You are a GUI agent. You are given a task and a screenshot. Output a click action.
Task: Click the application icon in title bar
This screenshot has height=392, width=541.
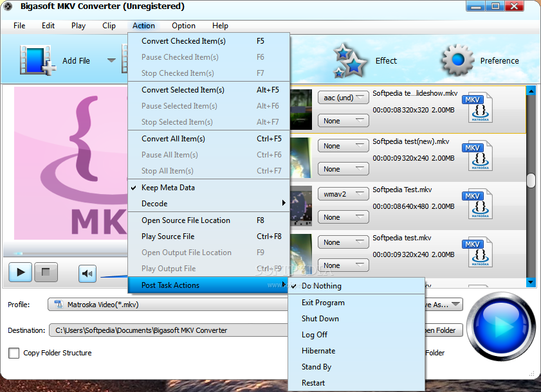click(8, 6)
